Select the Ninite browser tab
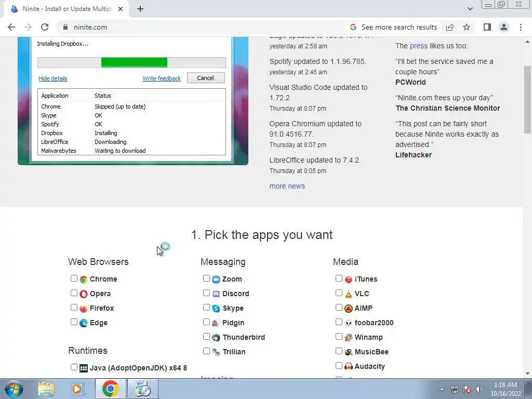This screenshot has width=532, height=399. [x=66, y=9]
